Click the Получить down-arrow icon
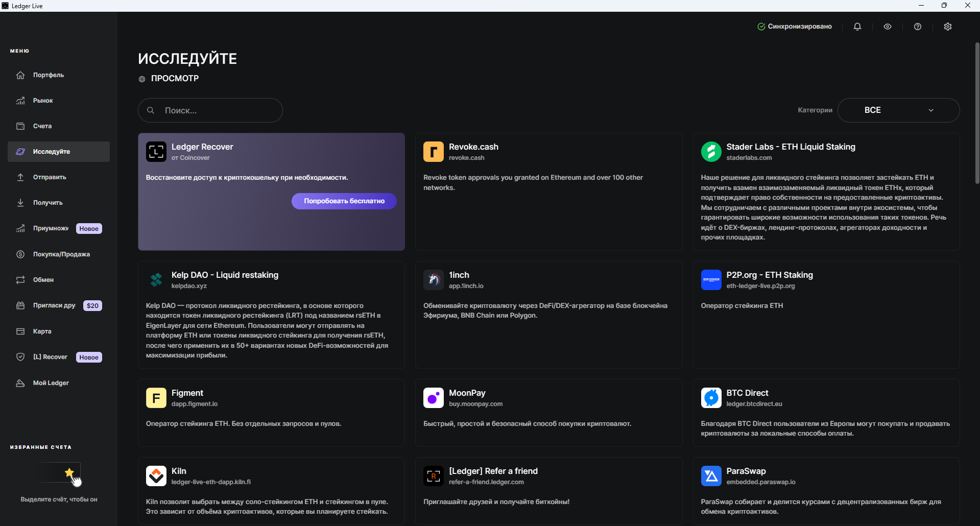Screen dimensions: 980x526 click(20, 203)
